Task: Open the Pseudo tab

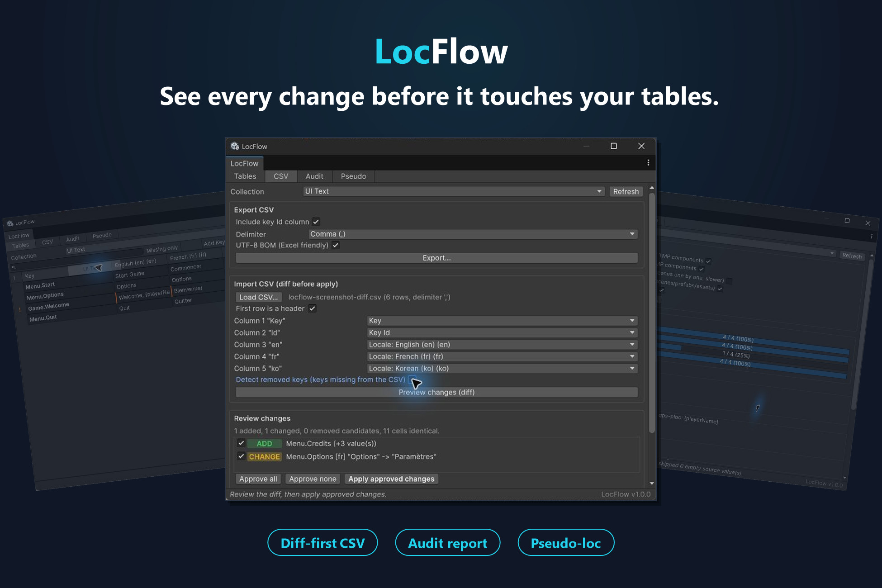Action: 353,176
